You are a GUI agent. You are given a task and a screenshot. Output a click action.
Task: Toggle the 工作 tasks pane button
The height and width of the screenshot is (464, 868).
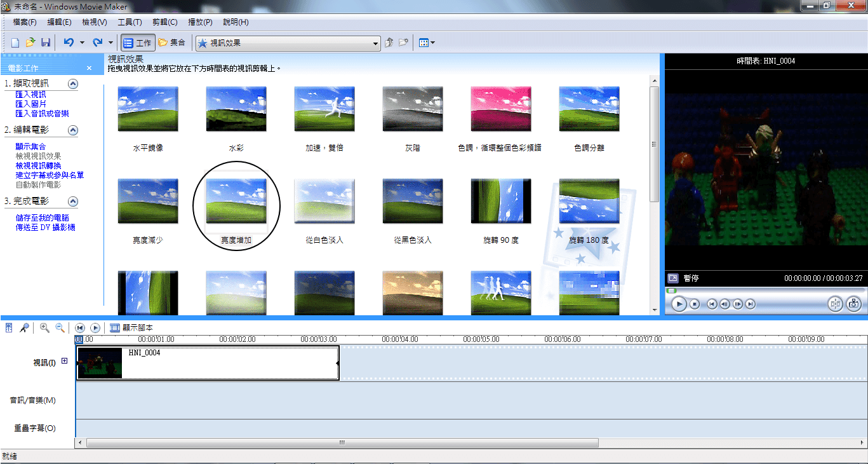click(137, 43)
